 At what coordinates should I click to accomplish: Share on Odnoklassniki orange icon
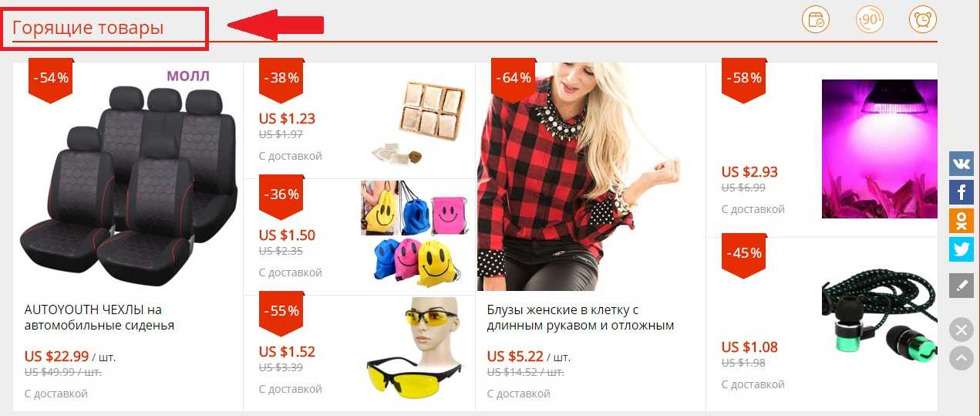(x=961, y=221)
